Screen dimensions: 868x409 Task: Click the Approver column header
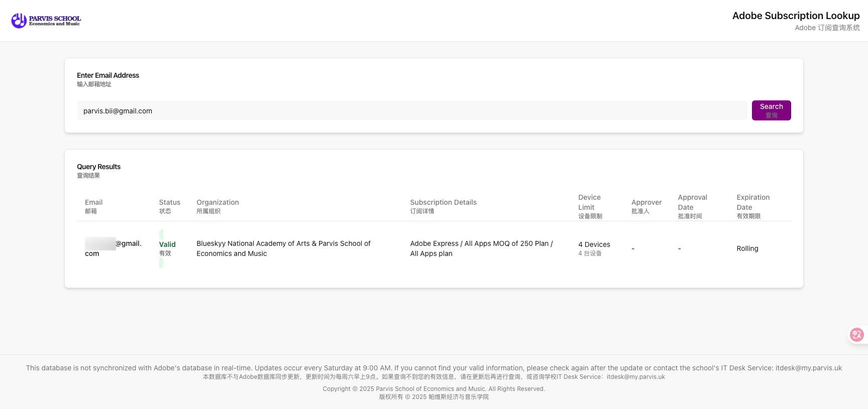pos(646,206)
